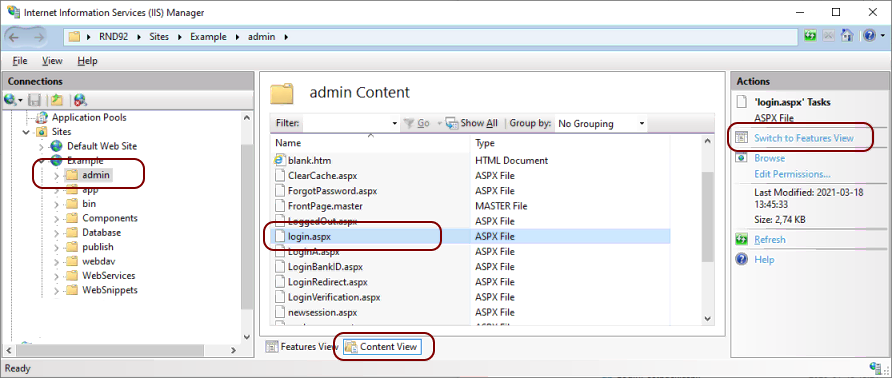Click the Create new connection globe icon
The width and height of the screenshot is (892, 378).
(10, 100)
